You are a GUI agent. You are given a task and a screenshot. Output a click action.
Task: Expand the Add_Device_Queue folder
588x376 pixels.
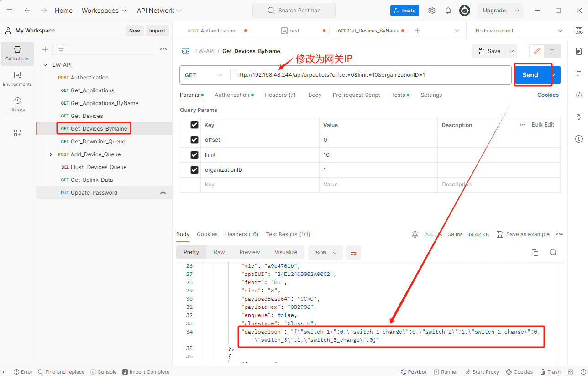(x=51, y=154)
